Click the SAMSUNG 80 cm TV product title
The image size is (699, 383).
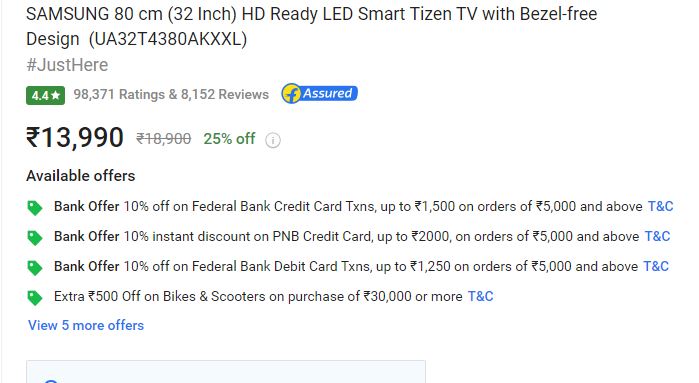(x=311, y=26)
